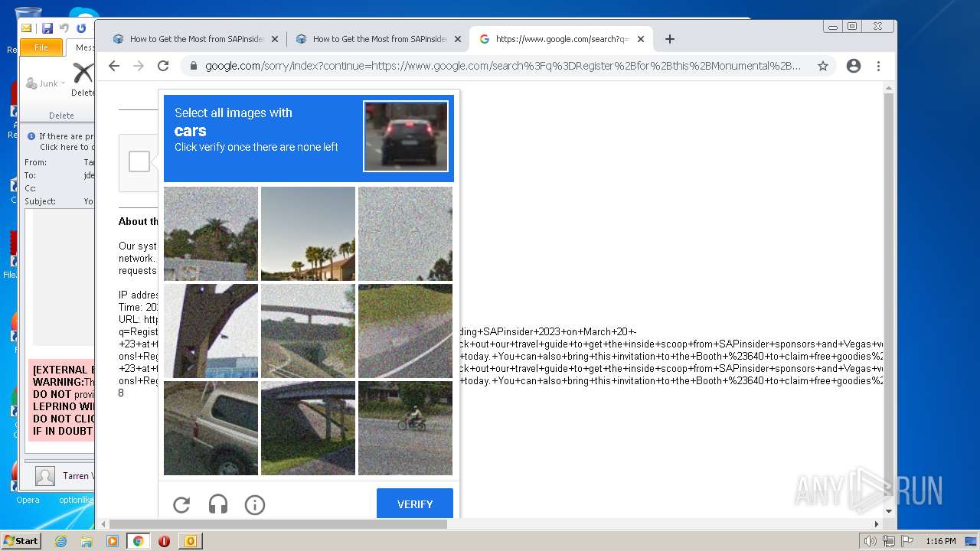Open the Chrome profile avatar menu
This screenshot has width=980, height=551.
[x=854, y=66]
